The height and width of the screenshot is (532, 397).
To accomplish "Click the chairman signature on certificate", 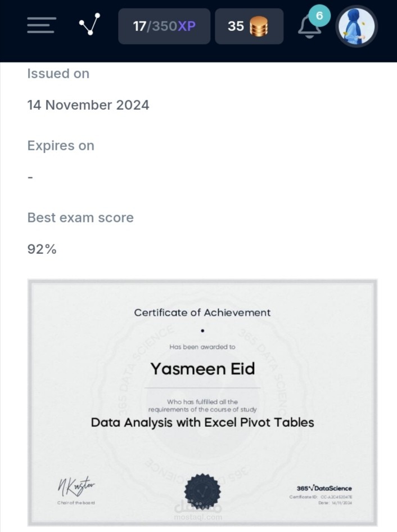I will pyautogui.click(x=76, y=486).
